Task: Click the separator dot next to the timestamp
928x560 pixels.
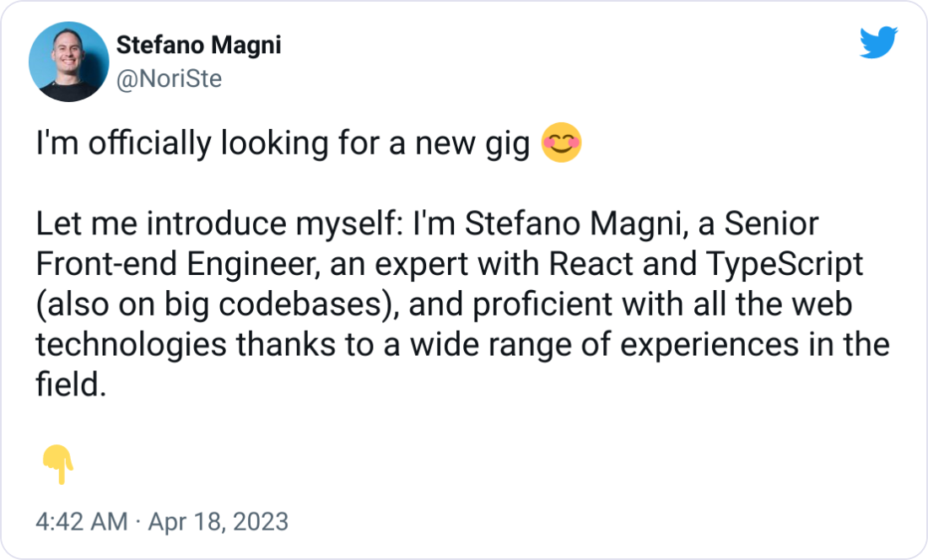Action: pos(138,522)
